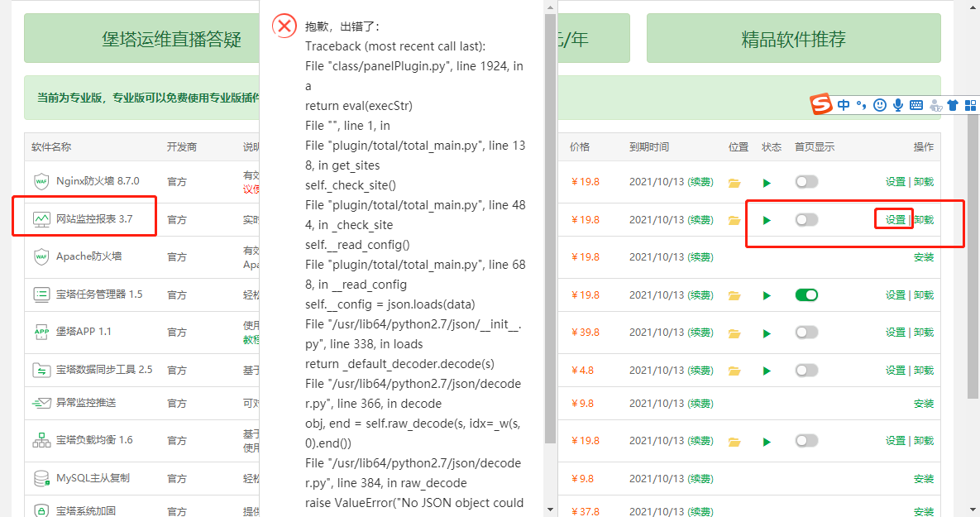Open folder location for 宝塔数据同步工具 row
Viewport: 980px width, 517px height.
(734, 371)
